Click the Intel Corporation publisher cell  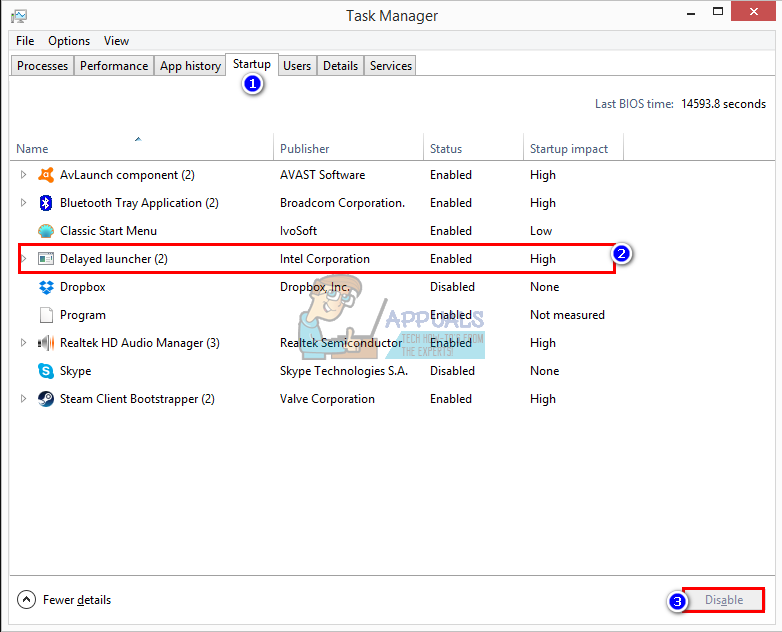tap(325, 259)
